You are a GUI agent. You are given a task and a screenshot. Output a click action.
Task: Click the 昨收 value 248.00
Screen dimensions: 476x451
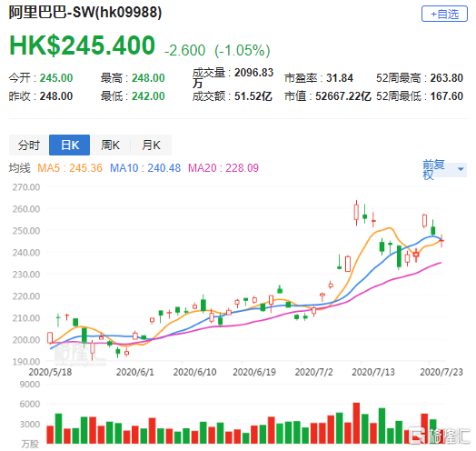click(x=56, y=96)
